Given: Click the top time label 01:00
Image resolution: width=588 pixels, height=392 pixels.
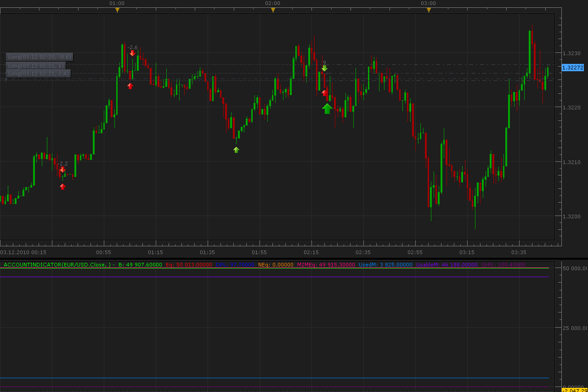Looking at the screenshot, I should click(x=117, y=3).
